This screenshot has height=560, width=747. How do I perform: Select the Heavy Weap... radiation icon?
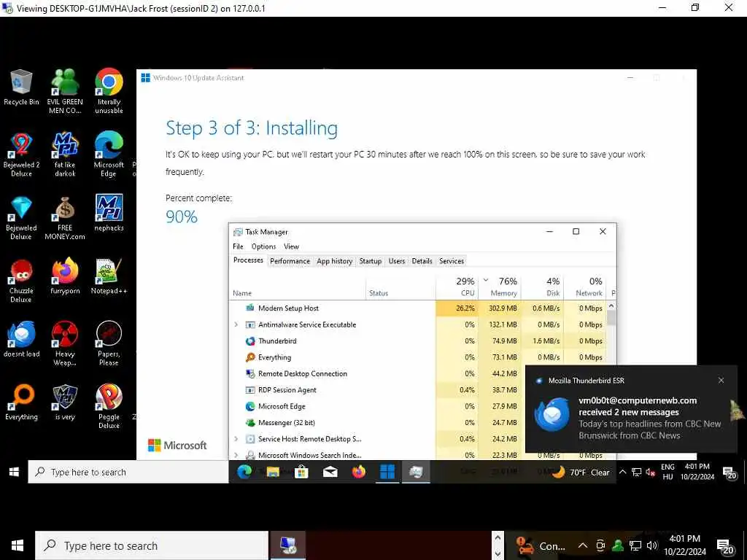pyautogui.click(x=65, y=343)
